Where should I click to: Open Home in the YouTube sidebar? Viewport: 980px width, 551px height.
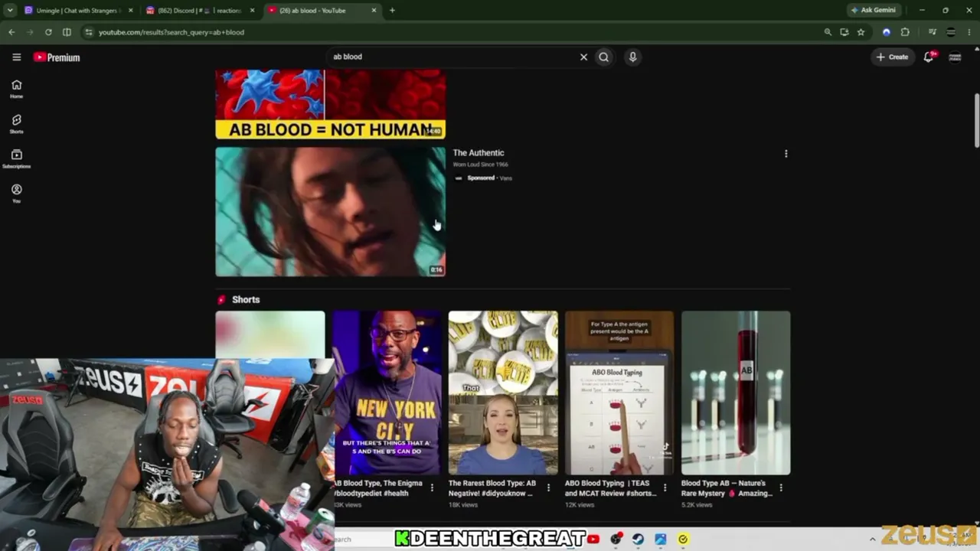(16, 89)
